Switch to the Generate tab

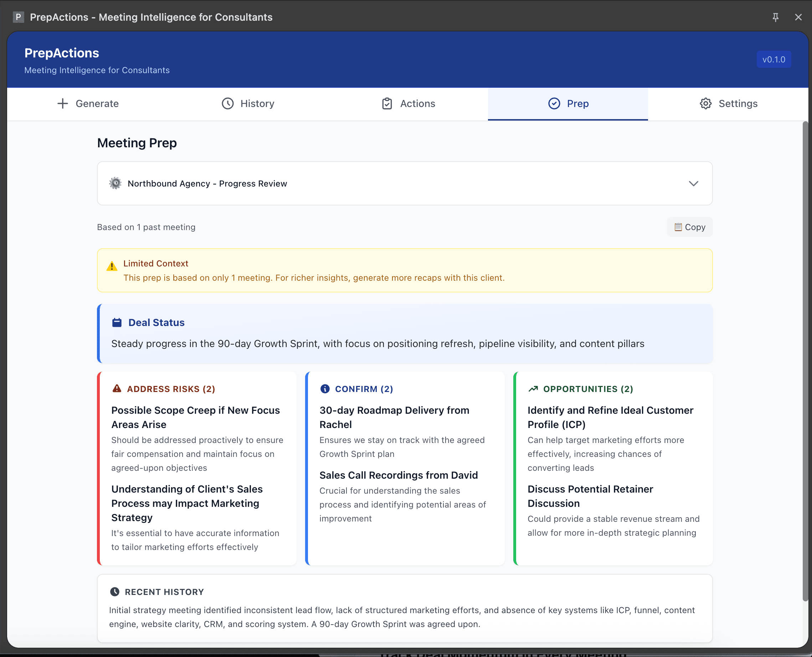pyautogui.click(x=97, y=103)
